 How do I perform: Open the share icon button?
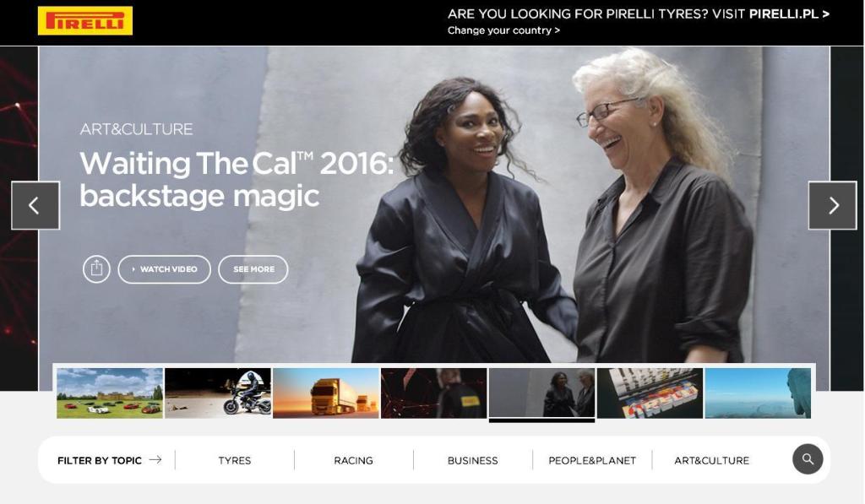coord(96,269)
